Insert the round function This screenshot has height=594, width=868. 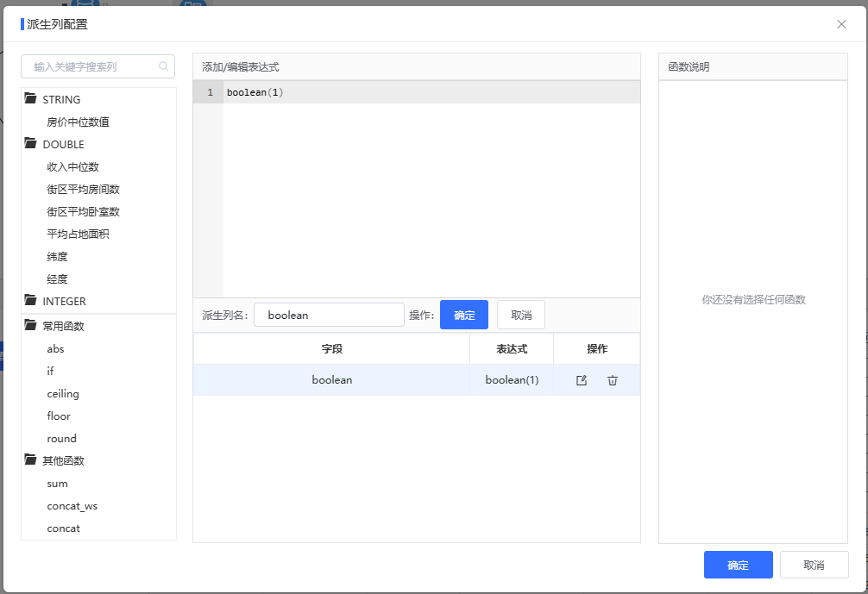click(61, 439)
